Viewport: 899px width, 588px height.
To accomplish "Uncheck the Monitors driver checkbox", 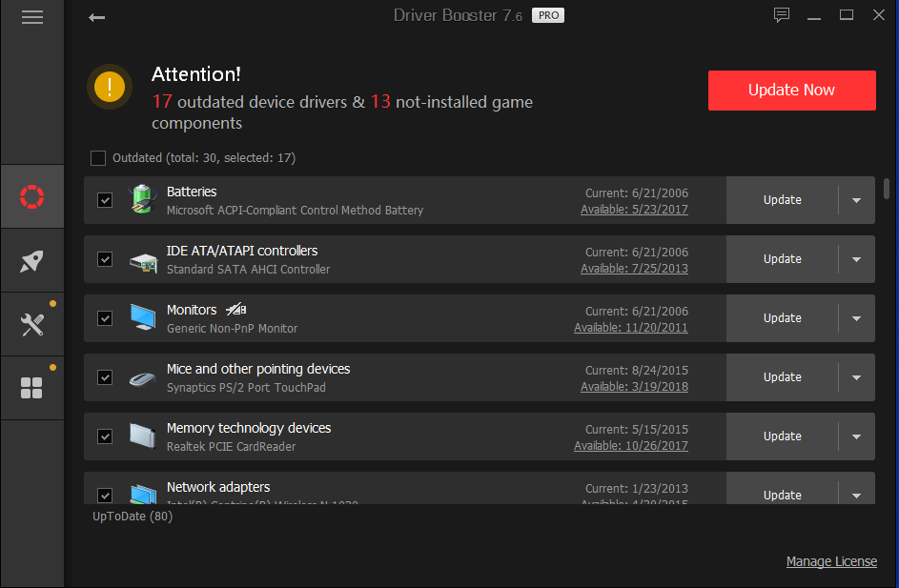I will [105, 318].
